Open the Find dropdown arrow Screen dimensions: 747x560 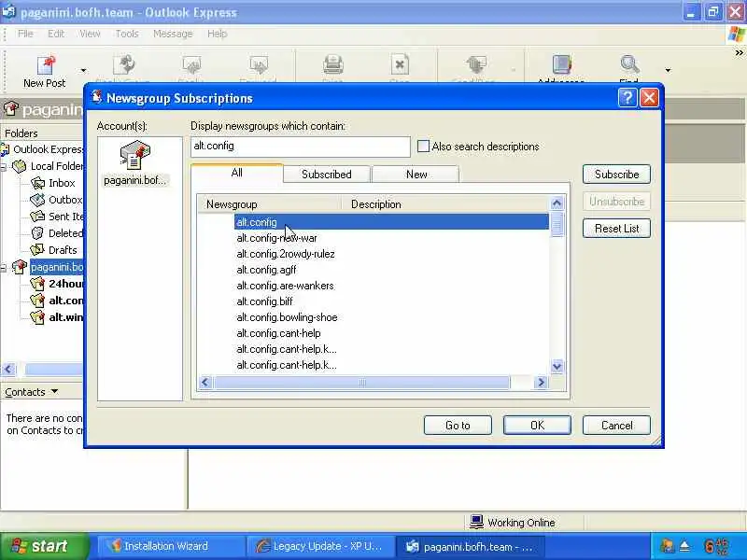click(x=668, y=71)
